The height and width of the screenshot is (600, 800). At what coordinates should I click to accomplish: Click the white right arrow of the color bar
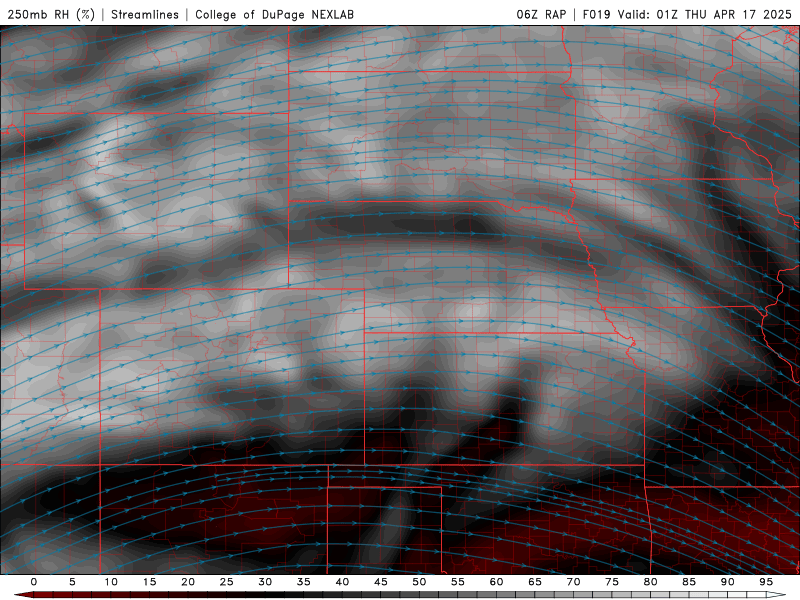point(776,595)
